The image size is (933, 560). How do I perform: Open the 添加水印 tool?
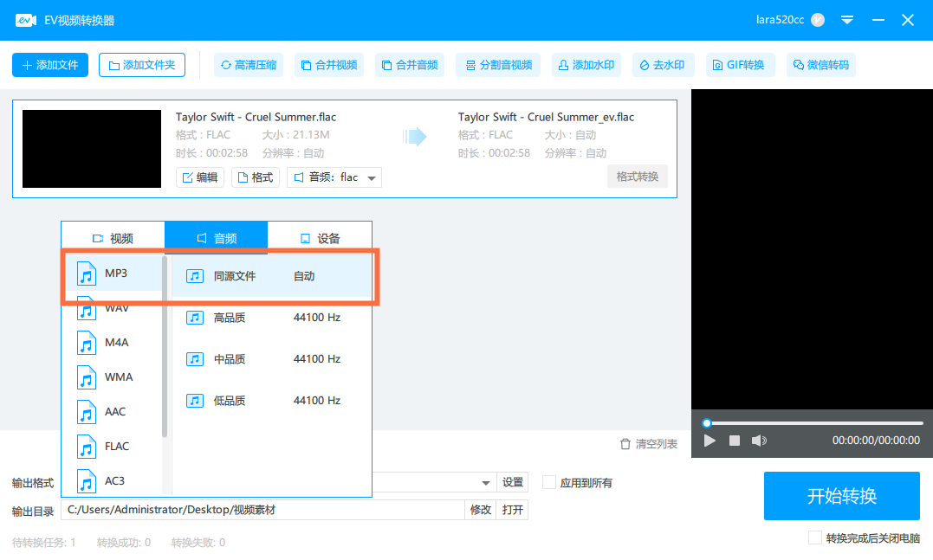pyautogui.click(x=586, y=65)
